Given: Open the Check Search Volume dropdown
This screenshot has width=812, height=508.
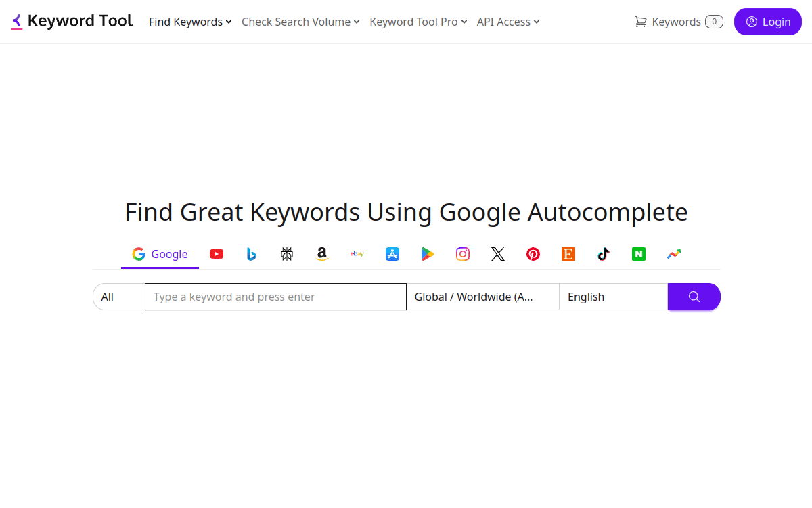Looking at the screenshot, I should 300,22.
